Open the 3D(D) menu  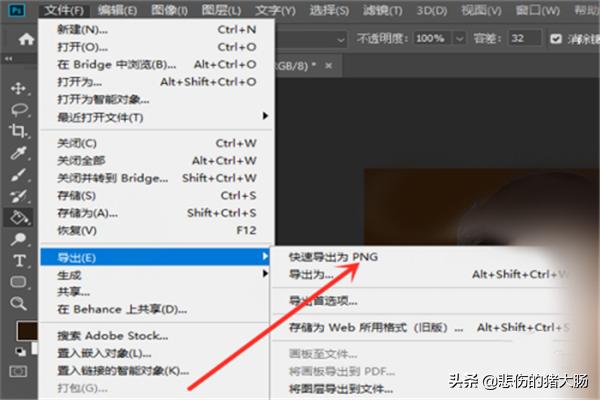(x=432, y=10)
